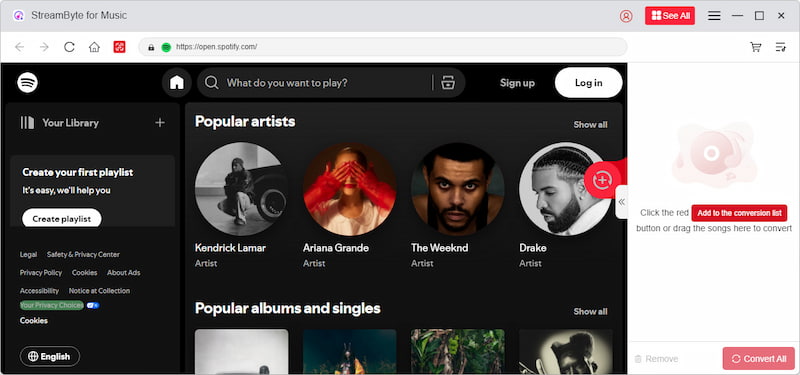Click The Weeknd name text

(439, 247)
